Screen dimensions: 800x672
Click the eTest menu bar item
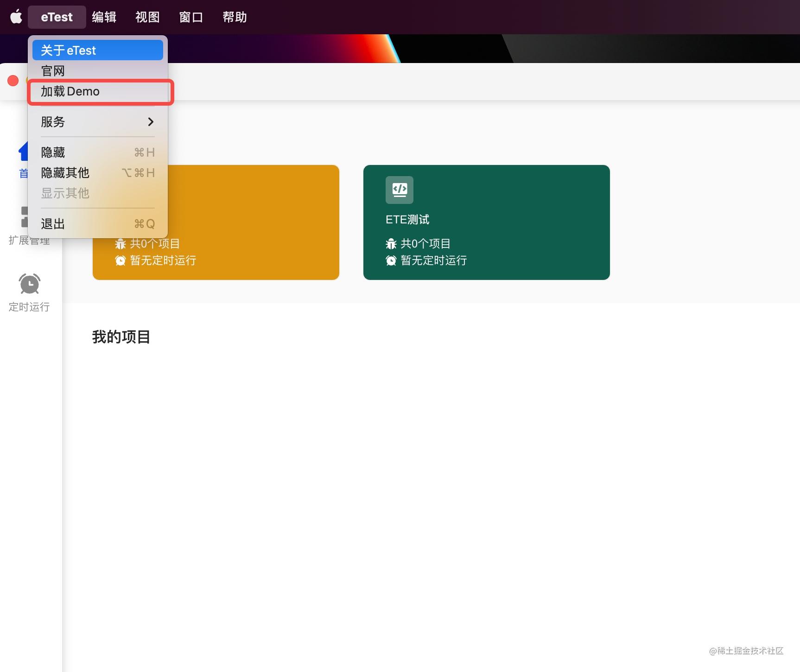57,17
